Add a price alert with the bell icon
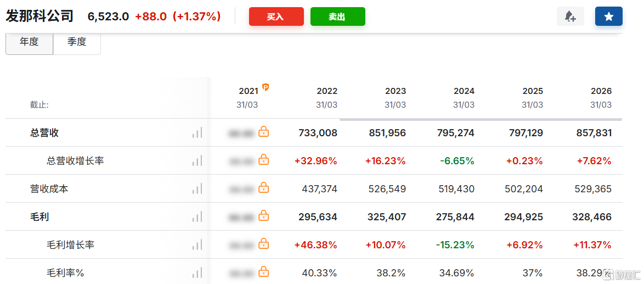 coord(570,16)
